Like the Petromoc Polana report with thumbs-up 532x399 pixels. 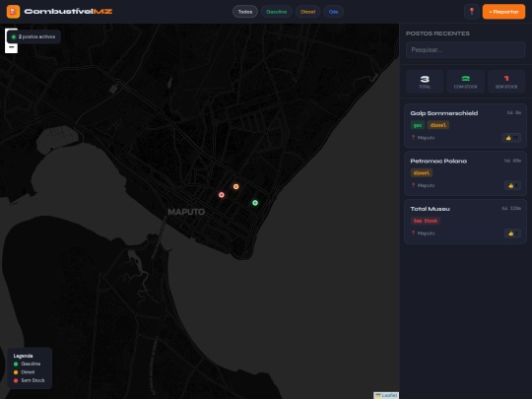pos(512,185)
